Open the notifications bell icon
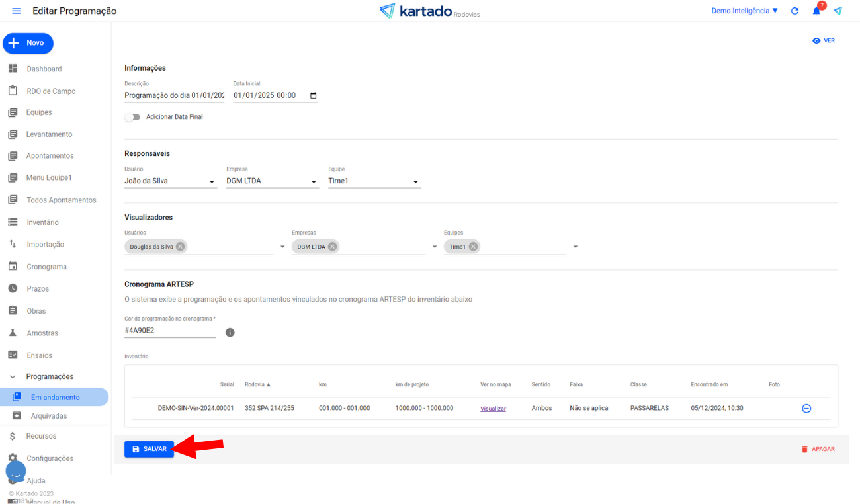Screen dimensions: 860x504 816,11
